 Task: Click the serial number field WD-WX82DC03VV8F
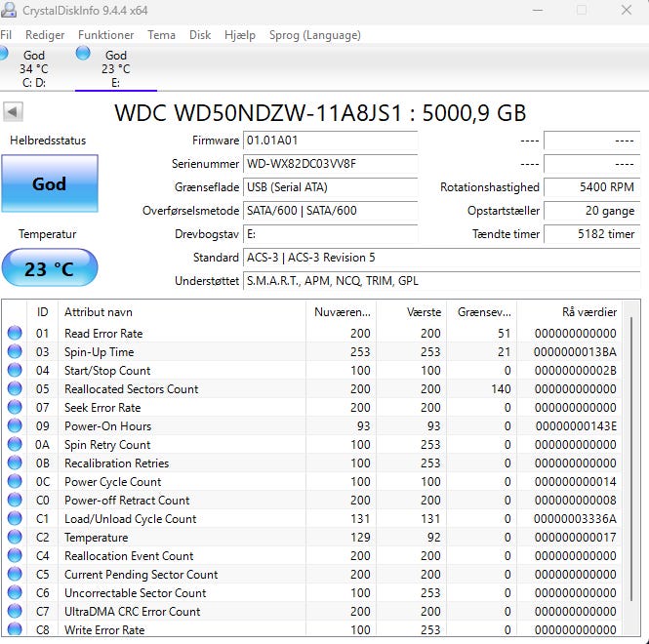(x=330, y=164)
